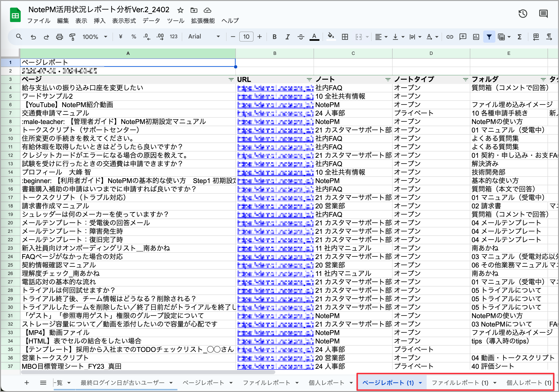
Task: Decrease font size with minus
Action: [x=233, y=37]
